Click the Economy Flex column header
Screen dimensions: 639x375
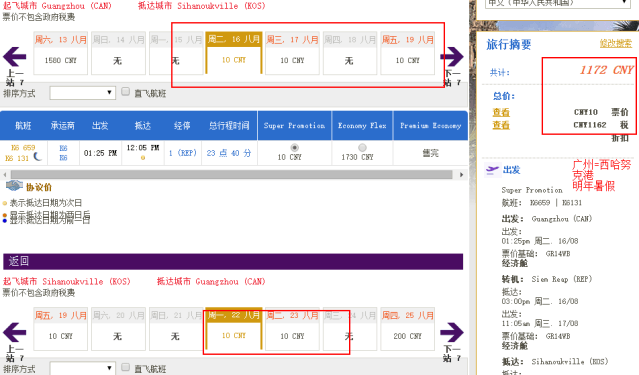[x=362, y=126]
